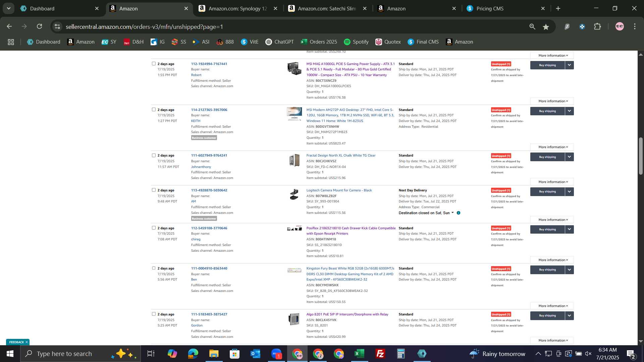This screenshot has height=362, width=644.
Task: Select checkbox for order 112-1924994-7167441
Action: (154, 63)
